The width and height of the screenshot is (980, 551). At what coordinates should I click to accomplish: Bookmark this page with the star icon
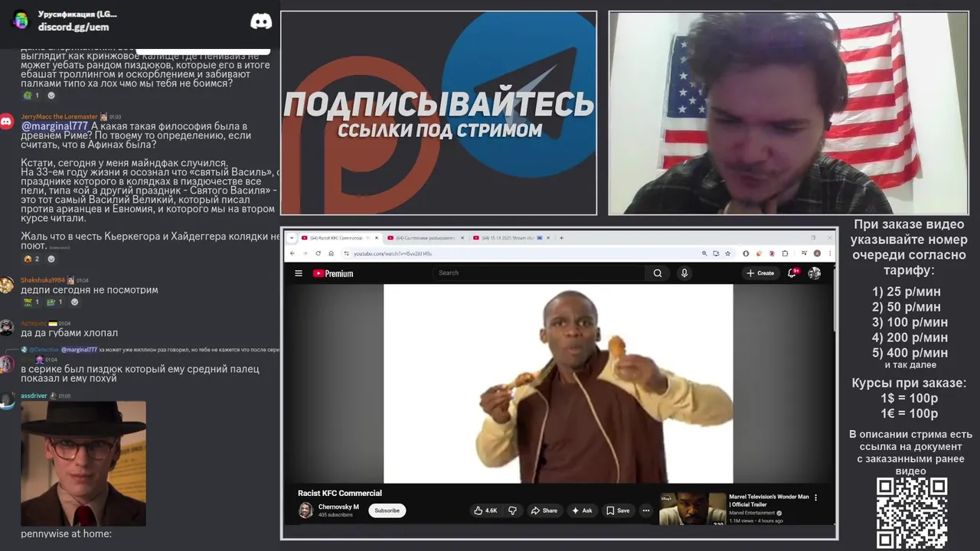(x=727, y=253)
